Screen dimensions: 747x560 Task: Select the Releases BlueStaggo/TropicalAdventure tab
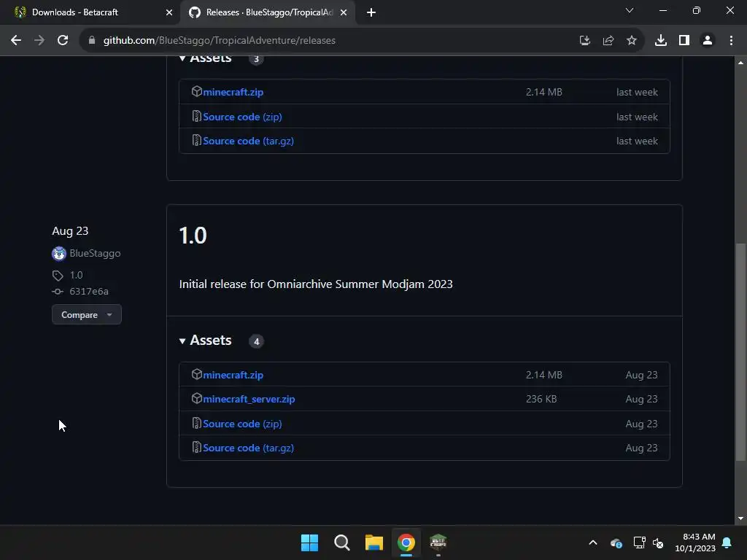pyautogui.click(x=269, y=12)
